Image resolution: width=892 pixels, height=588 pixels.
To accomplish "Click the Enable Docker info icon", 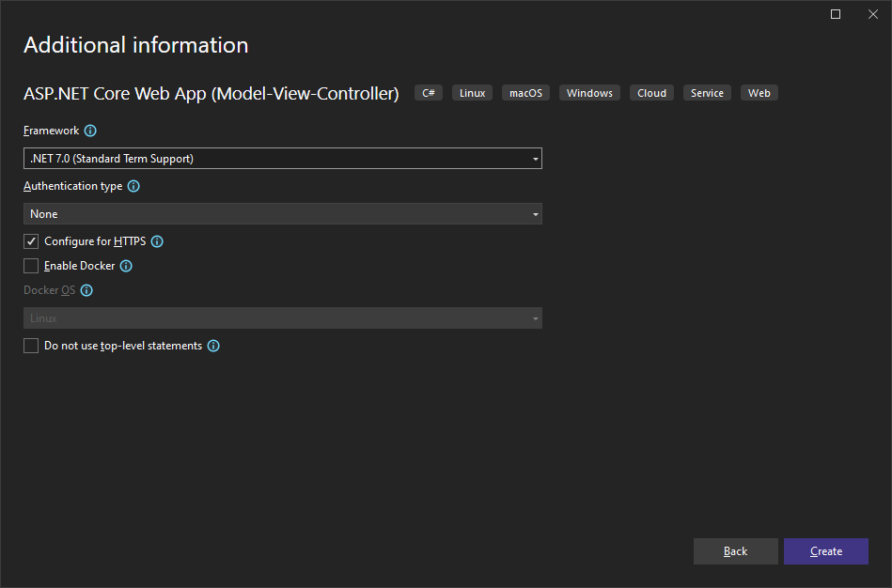I will [x=126, y=266].
